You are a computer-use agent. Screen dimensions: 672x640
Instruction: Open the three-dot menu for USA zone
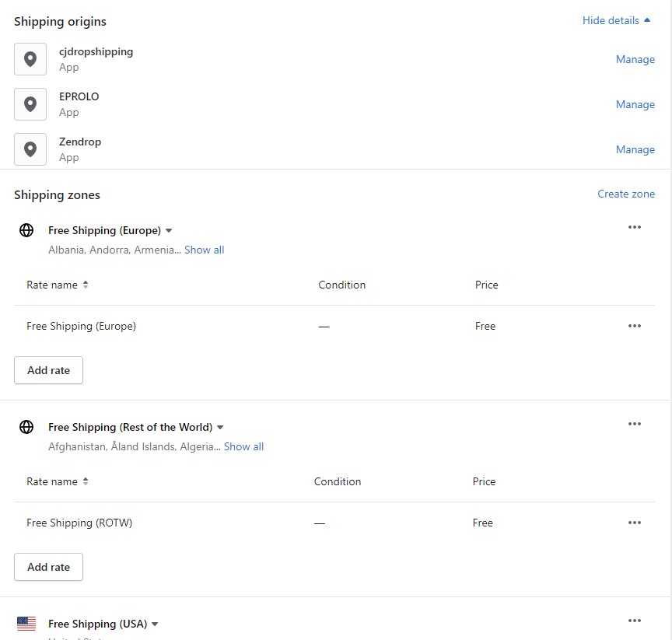[x=635, y=621]
